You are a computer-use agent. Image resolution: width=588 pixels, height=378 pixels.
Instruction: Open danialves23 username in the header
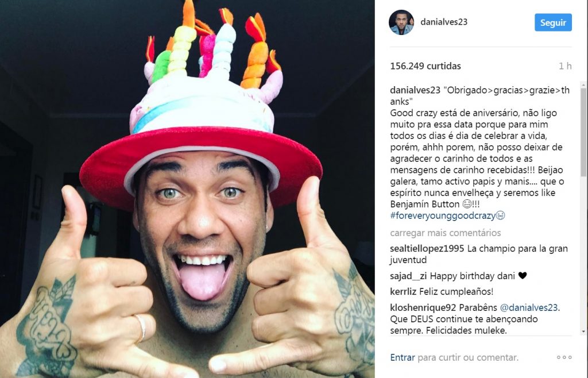pyautogui.click(x=444, y=22)
